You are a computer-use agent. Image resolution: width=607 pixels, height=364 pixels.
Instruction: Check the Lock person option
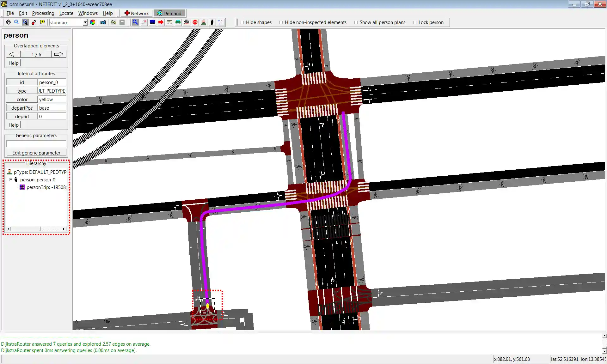(415, 22)
